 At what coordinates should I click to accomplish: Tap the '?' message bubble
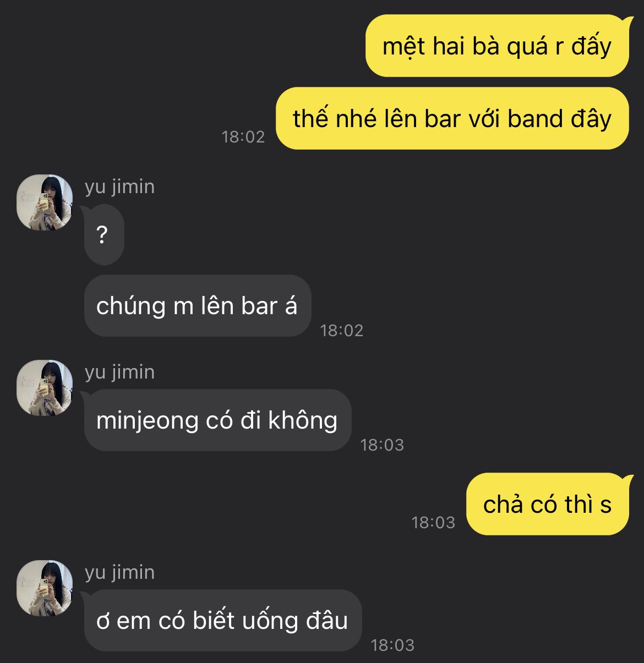(x=103, y=235)
